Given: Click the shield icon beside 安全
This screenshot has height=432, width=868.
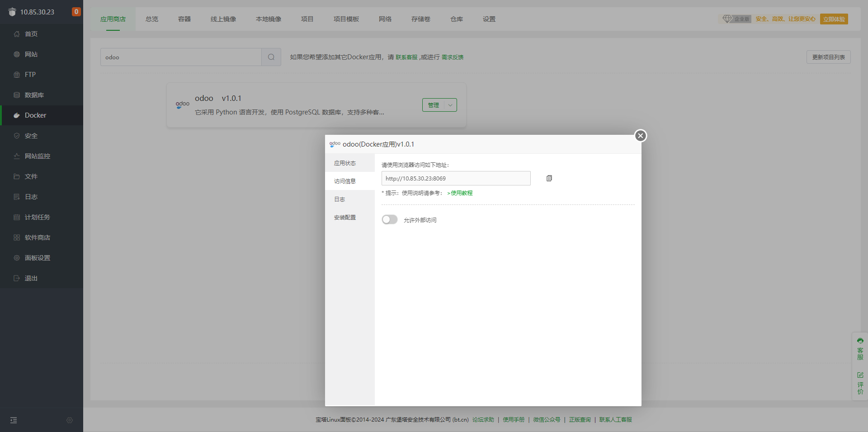Looking at the screenshot, I should click(17, 136).
